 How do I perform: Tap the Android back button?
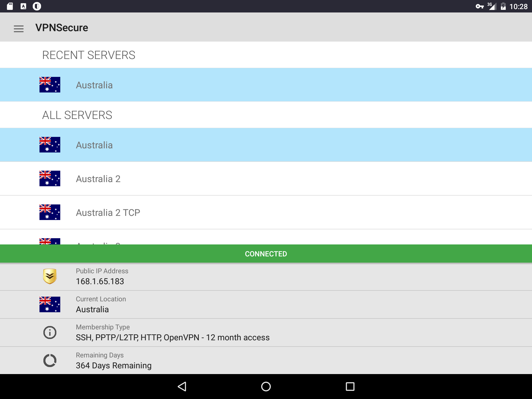point(182,387)
